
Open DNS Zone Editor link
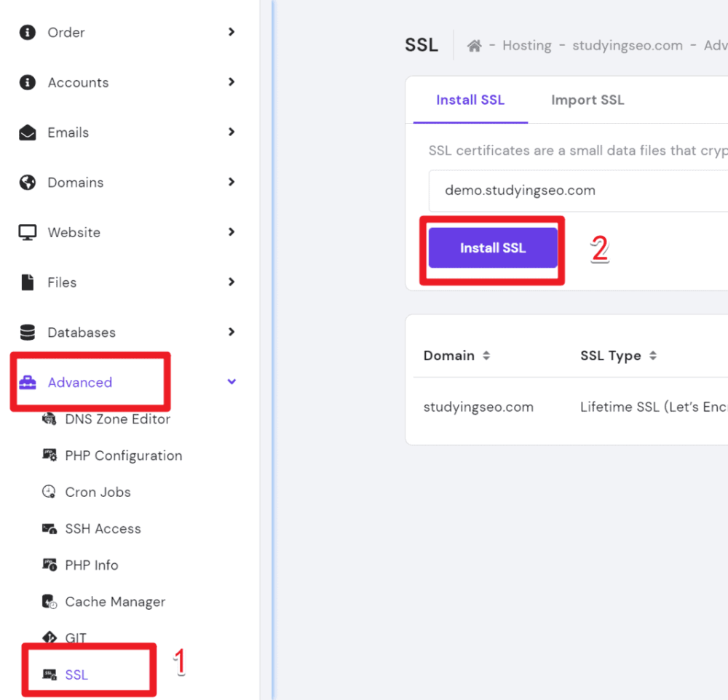117,419
